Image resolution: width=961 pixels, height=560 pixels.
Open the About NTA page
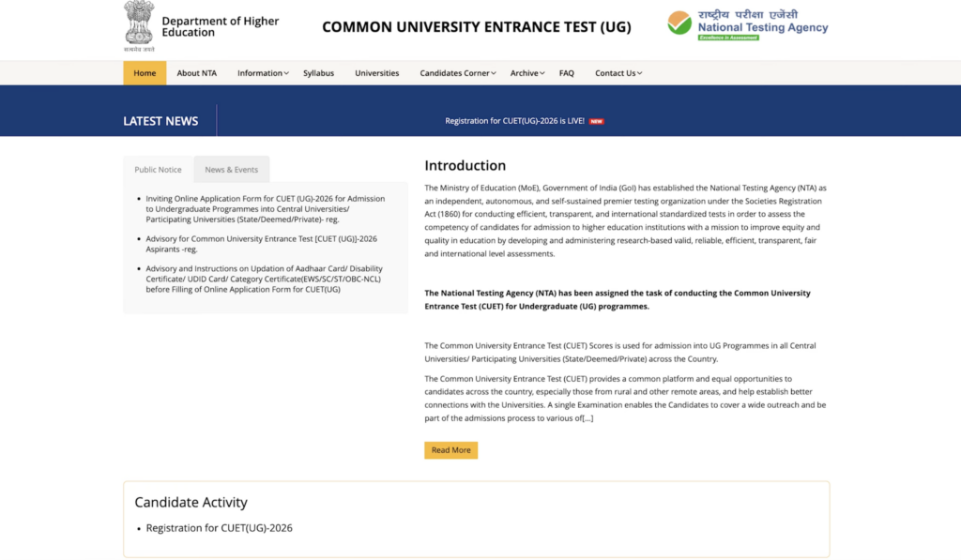tap(196, 73)
